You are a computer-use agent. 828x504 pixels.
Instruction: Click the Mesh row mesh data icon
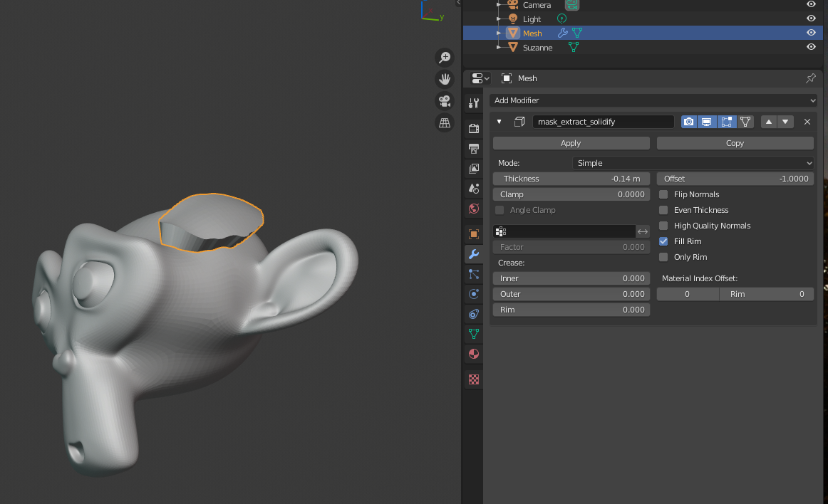pos(577,33)
